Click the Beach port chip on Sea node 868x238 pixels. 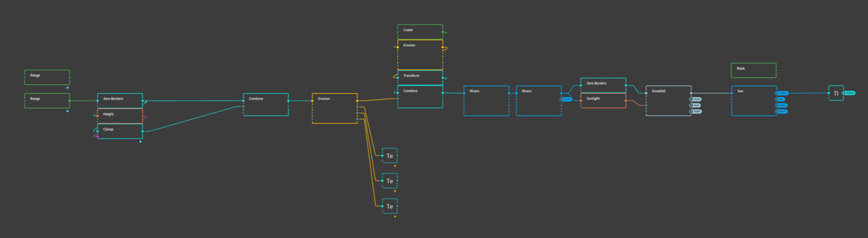(x=782, y=111)
